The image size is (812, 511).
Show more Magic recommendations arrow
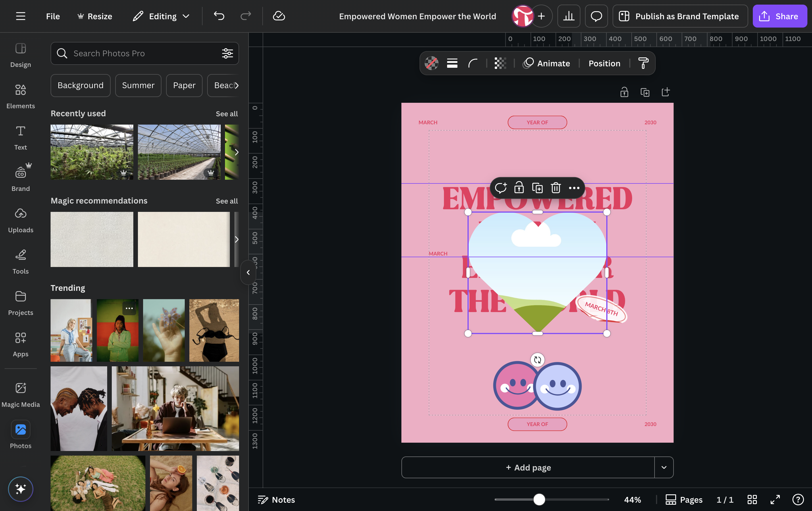click(x=236, y=239)
